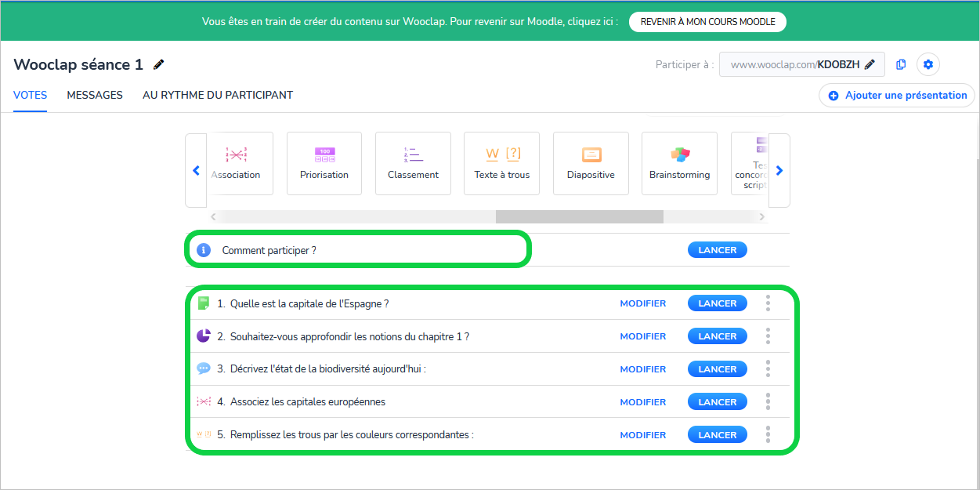Viewport: 980px width, 490px height.
Task: Edit the event code KDOBZH pencil icon
Action: pos(870,64)
